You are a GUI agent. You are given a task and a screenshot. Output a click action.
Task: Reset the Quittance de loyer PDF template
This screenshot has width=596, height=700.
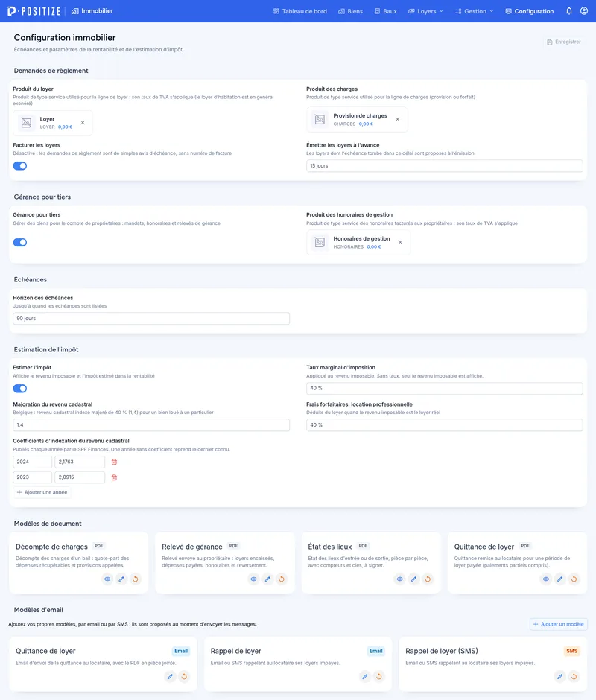(574, 579)
